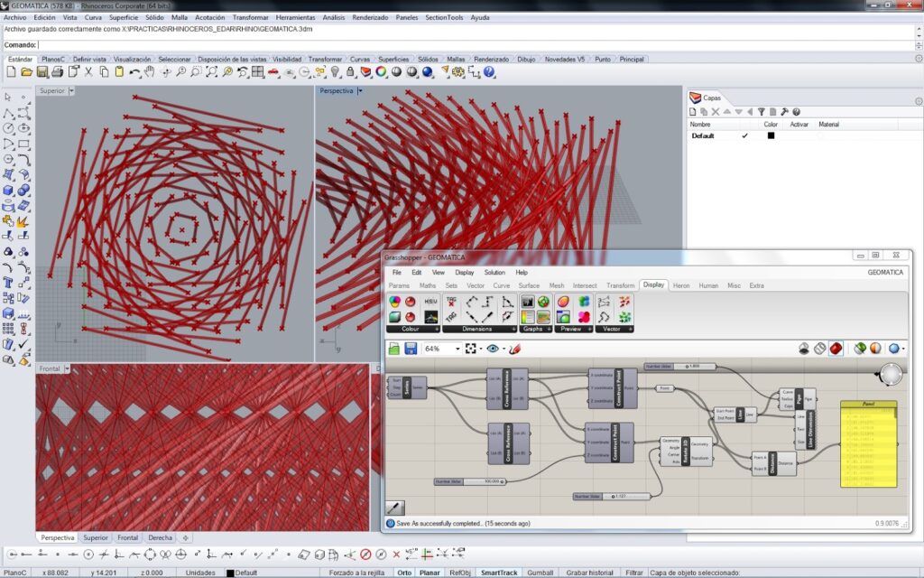
Task: Click the Save file icon in Rhino toolbar
Action: coord(42,71)
